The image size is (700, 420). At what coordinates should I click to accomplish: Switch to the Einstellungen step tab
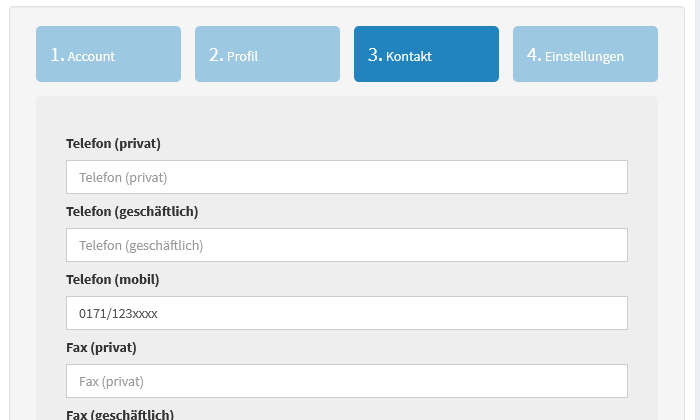tap(585, 54)
